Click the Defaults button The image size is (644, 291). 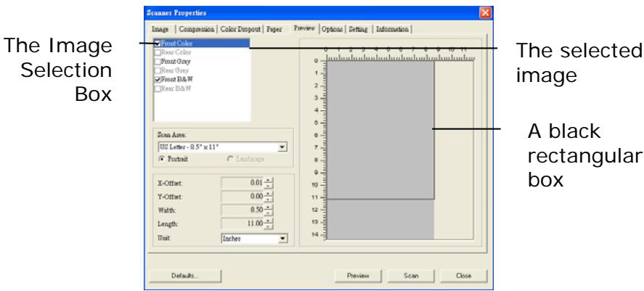(185, 276)
